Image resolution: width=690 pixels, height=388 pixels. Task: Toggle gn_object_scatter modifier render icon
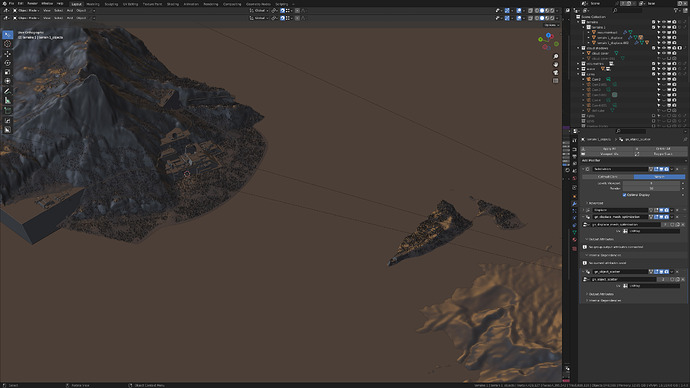(x=667, y=272)
